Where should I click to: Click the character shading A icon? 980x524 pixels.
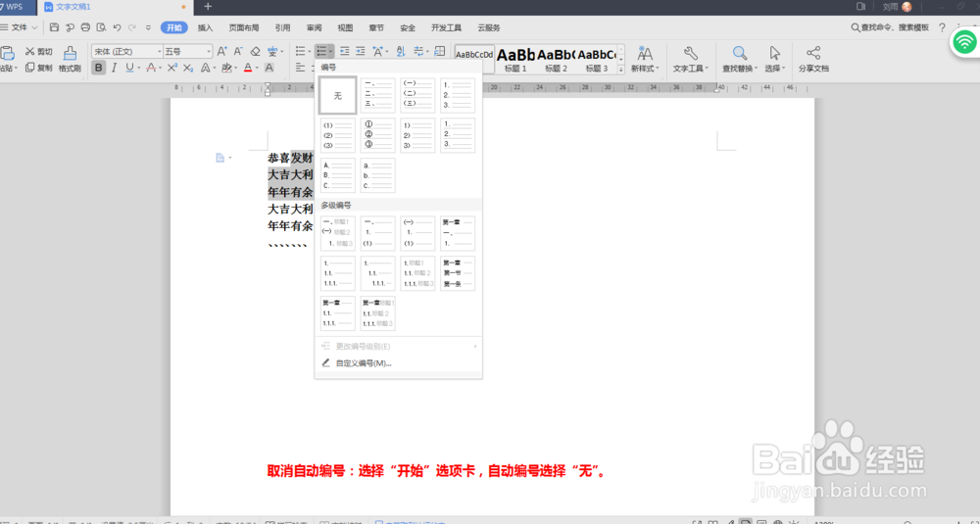point(269,68)
